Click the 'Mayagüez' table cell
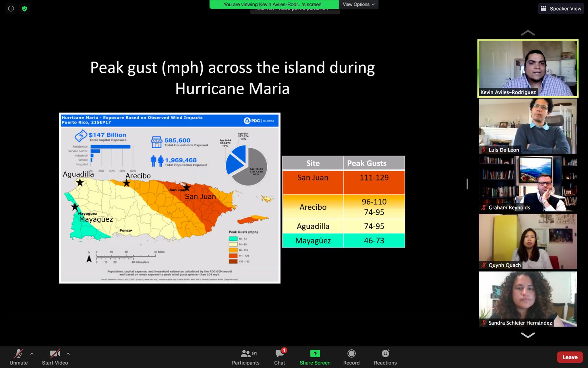This screenshot has width=588, height=368. [313, 241]
